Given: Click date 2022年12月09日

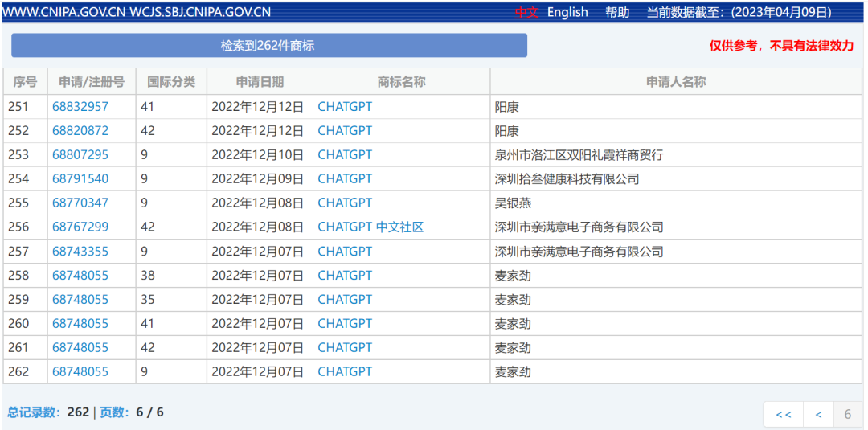Looking at the screenshot, I should pos(258,178).
